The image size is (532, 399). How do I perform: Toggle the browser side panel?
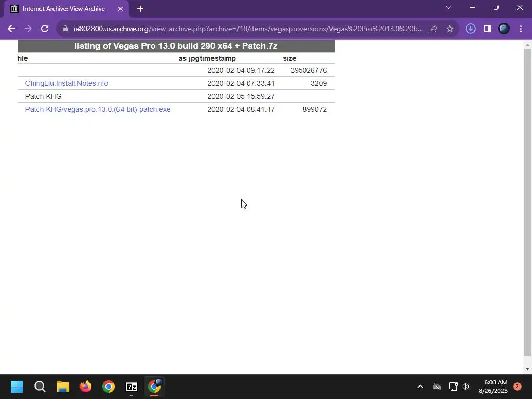click(x=487, y=29)
